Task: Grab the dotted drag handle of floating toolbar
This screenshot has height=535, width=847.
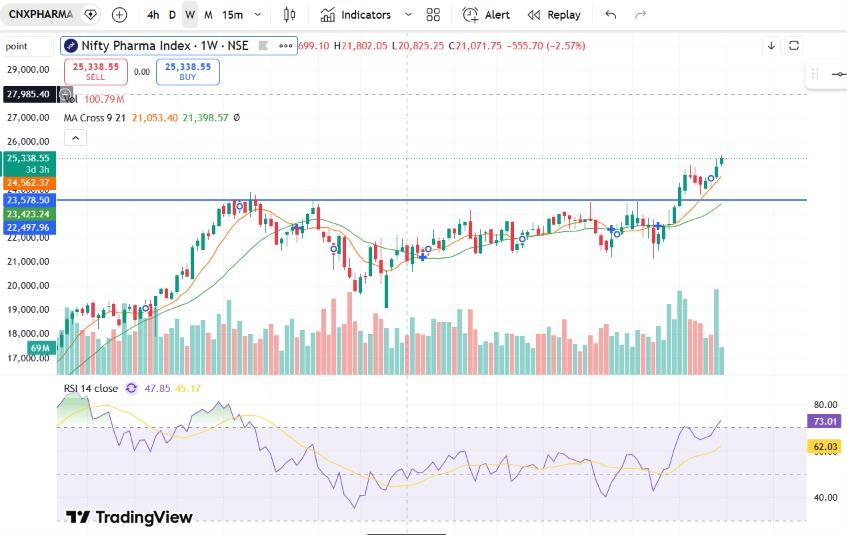Action: pos(815,74)
